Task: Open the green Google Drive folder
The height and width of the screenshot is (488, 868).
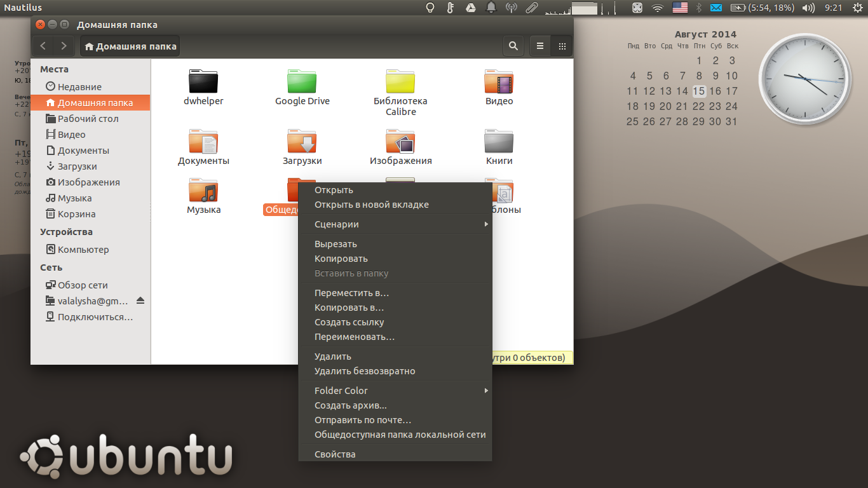Action: click(302, 81)
